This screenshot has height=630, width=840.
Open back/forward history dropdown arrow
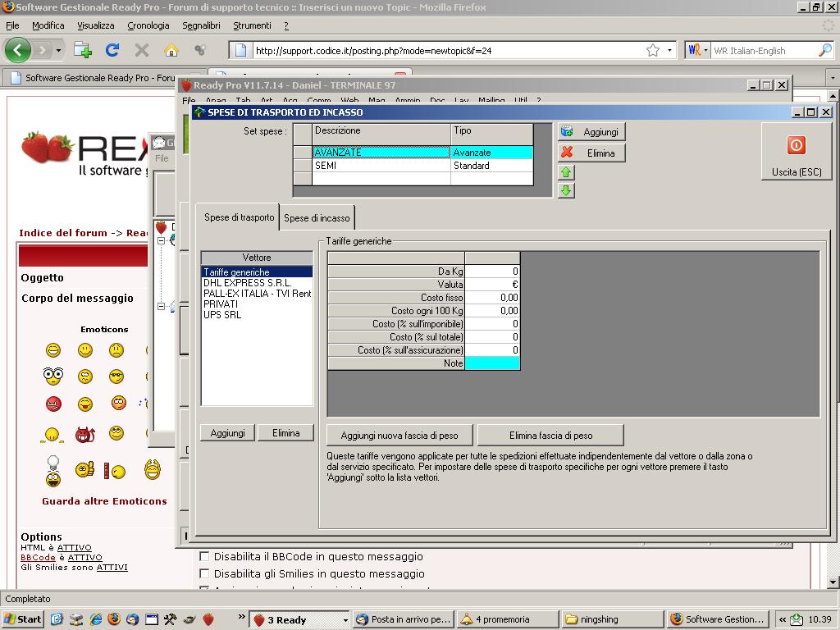pyautogui.click(x=58, y=50)
